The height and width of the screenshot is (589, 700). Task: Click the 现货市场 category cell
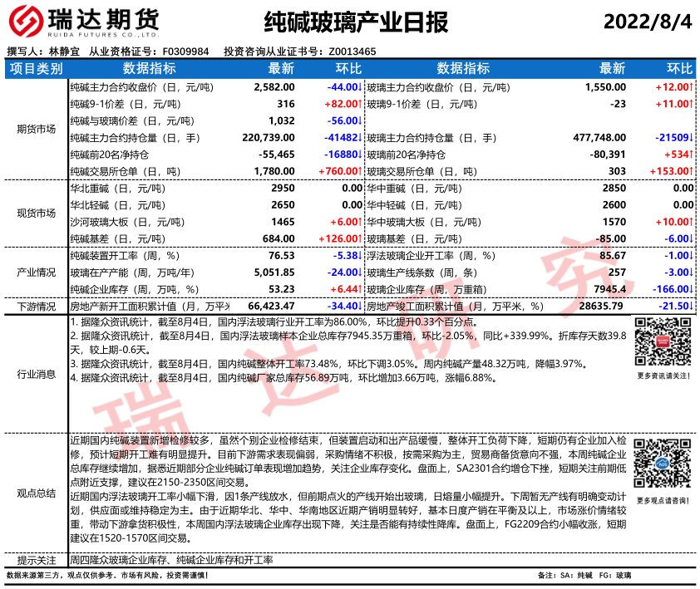click(36, 213)
